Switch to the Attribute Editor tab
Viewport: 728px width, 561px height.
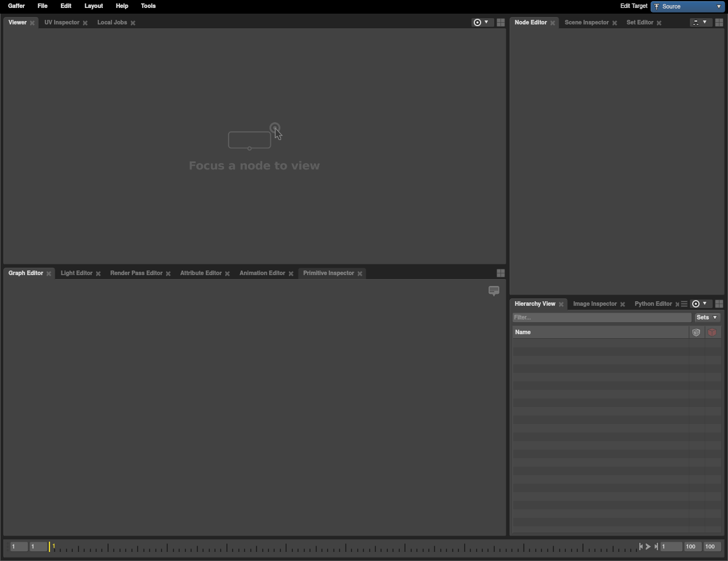[x=201, y=273]
